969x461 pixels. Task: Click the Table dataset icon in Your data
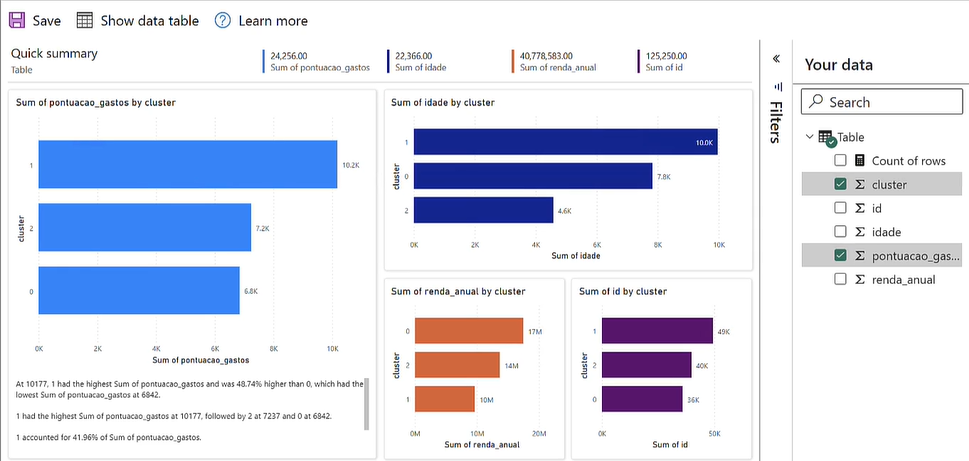pyautogui.click(x=826, y=138)
